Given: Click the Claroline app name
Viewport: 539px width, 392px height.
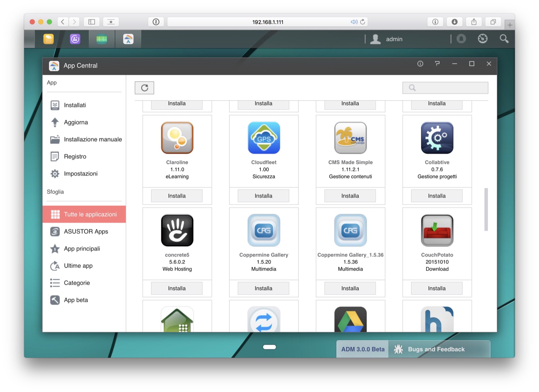Looking at the screenshot, I should [x=177, y=162].
